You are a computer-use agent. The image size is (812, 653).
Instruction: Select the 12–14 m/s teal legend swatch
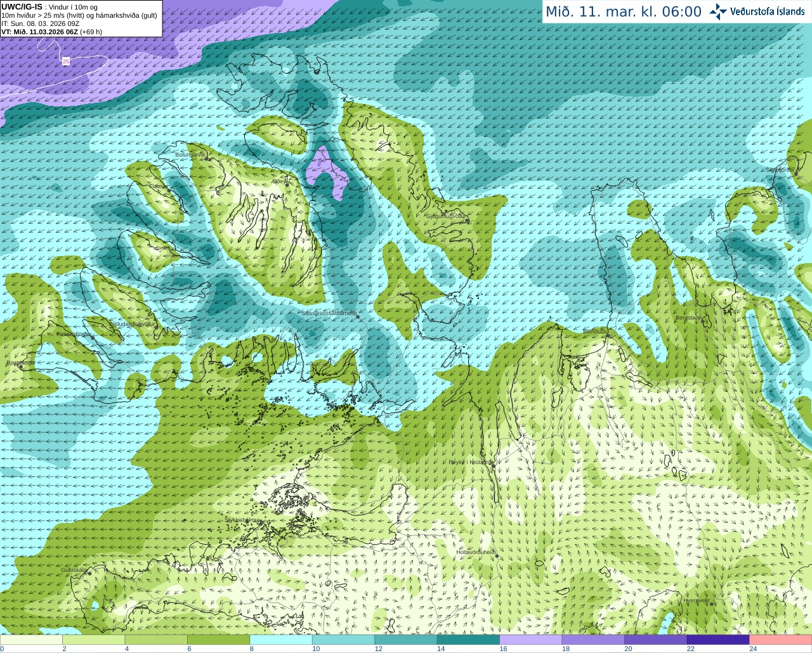(406, 639)
